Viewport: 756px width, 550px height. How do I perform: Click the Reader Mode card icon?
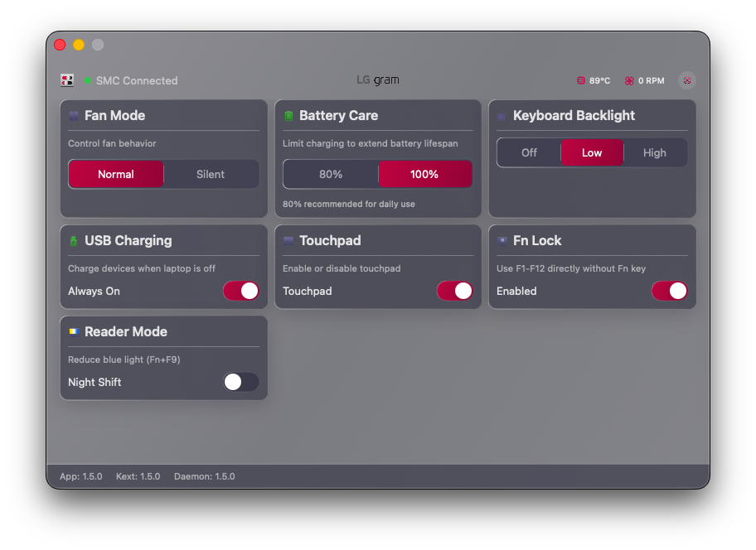(x=74, y=331)
